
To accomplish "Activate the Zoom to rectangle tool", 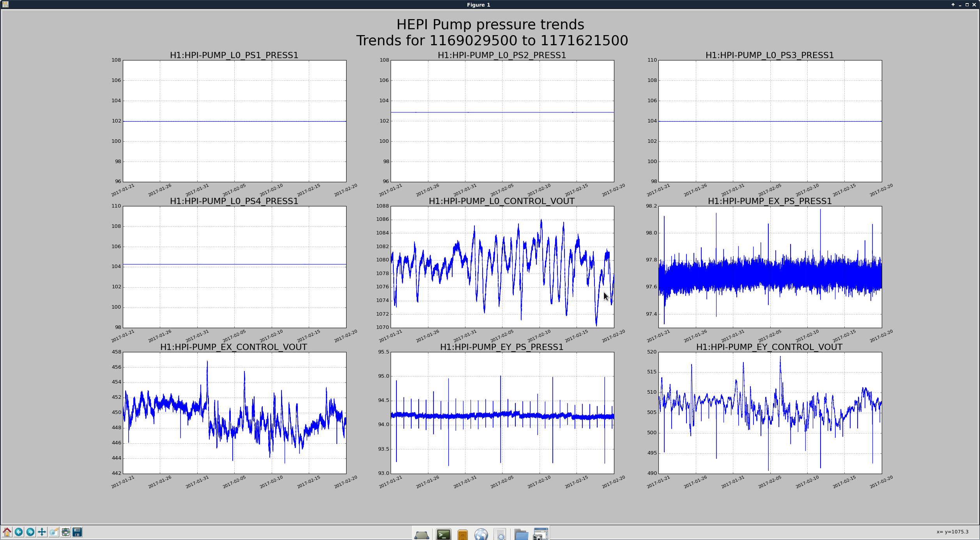I will pyautogui.click(x=54, y=532).
